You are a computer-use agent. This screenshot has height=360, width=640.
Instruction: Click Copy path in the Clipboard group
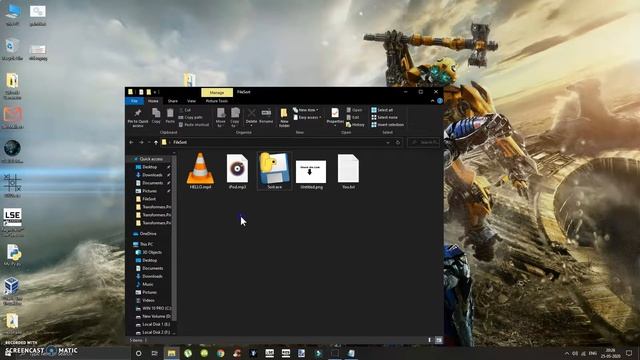point(191,118)
